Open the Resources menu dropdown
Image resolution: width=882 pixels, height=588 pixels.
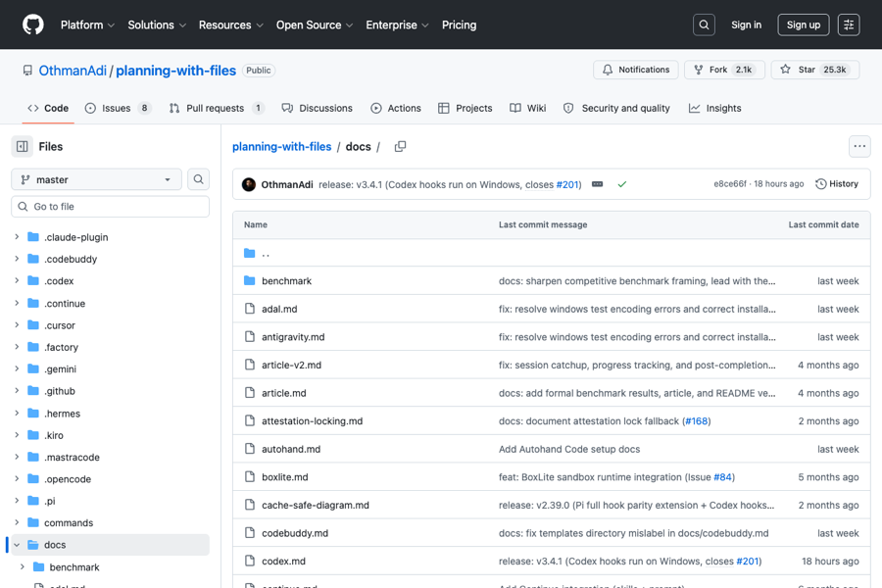click(230, 24)
